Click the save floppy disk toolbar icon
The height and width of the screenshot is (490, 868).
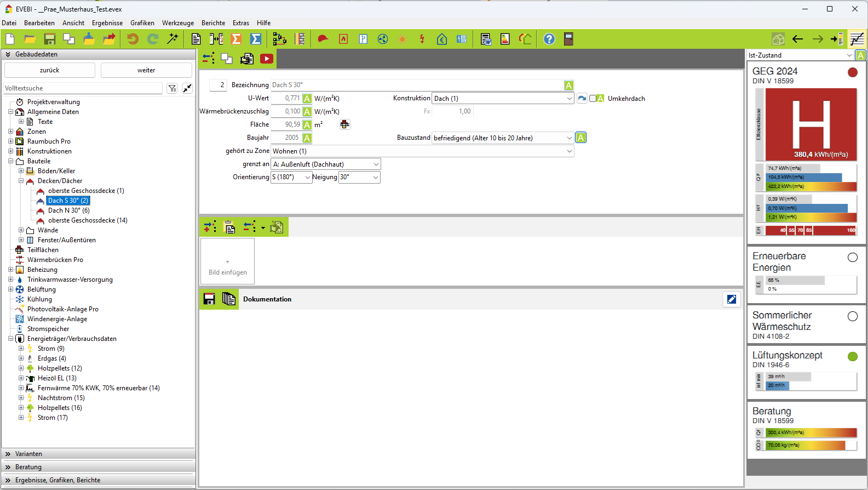50,39
